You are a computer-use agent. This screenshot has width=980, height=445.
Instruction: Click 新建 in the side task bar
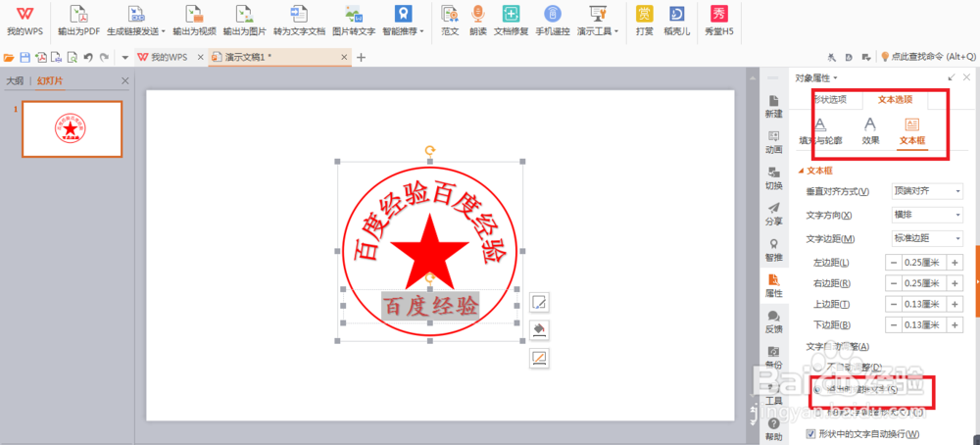[x=774, y=107]
